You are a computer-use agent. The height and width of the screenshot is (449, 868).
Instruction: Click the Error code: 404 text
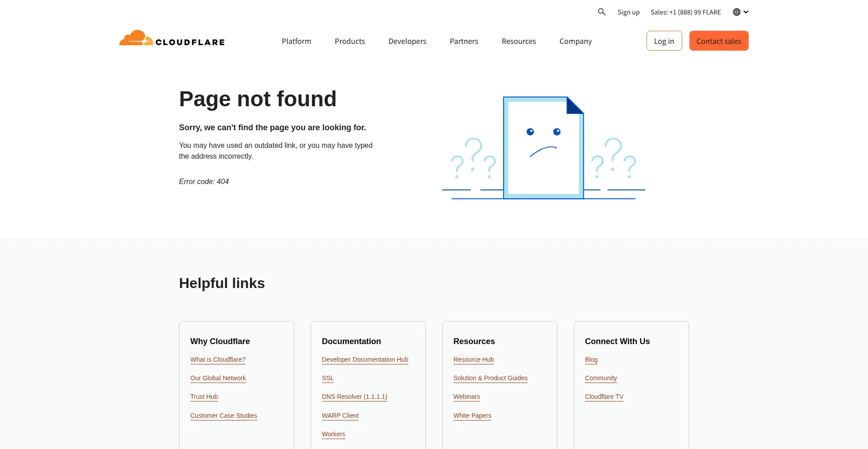(204, 181)
